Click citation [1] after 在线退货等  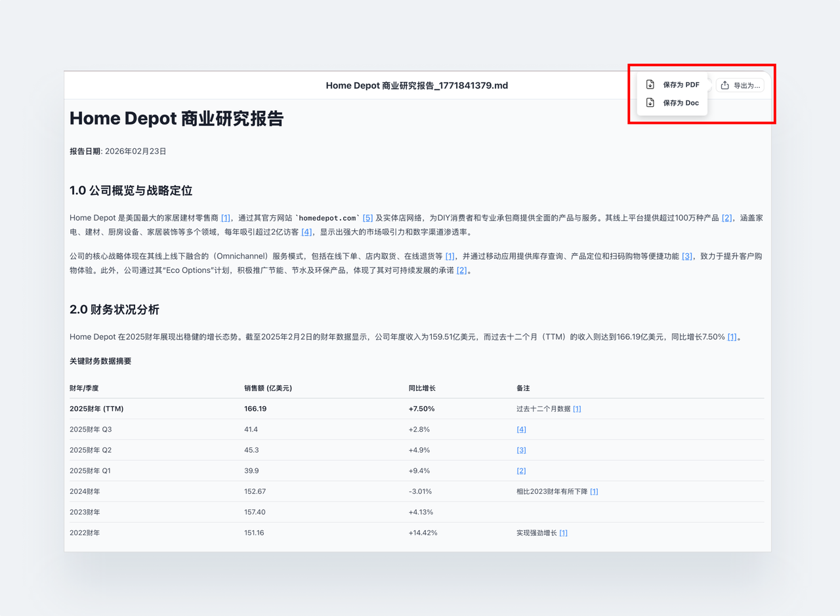pos(450,257)
